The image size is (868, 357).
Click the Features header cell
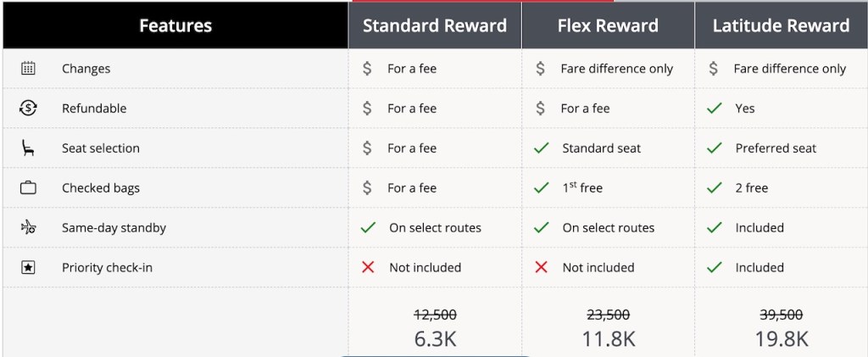tap(175, 25)
